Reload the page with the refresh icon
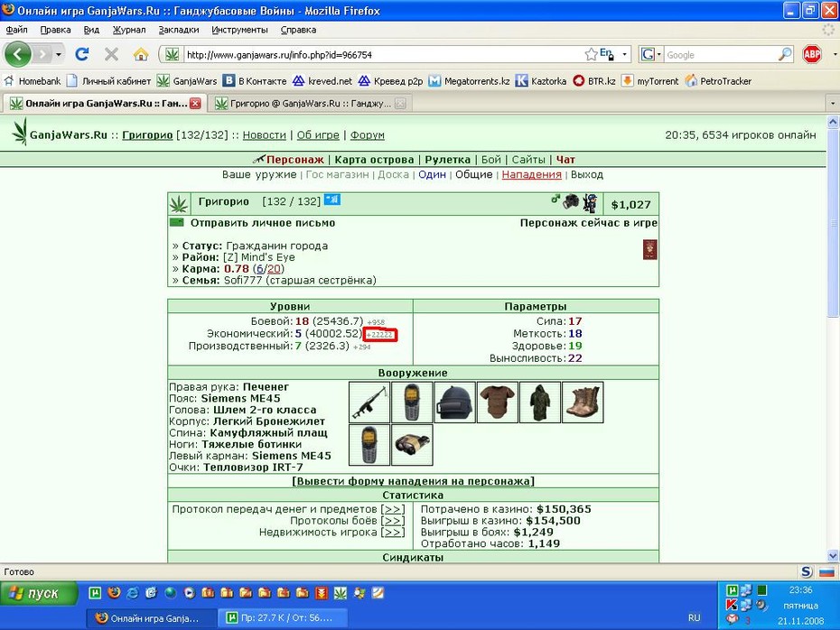Viewport: 840px width, 630px height. (81, 54)
